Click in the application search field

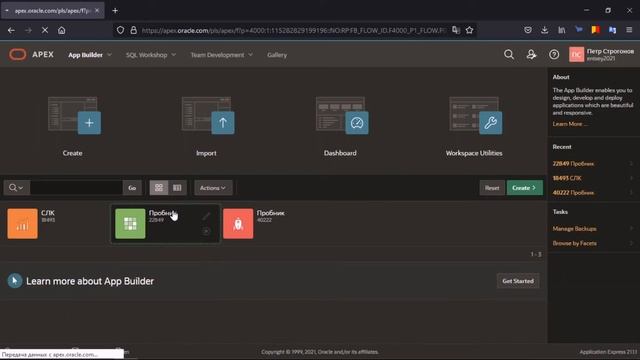click(76, 188)
